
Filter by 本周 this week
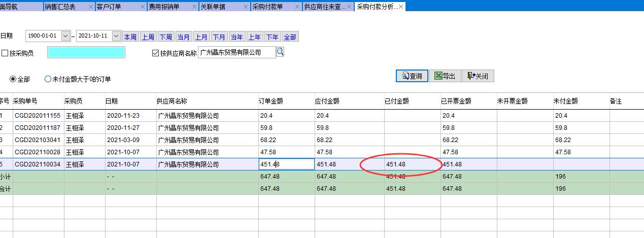(x=130, y=37)
